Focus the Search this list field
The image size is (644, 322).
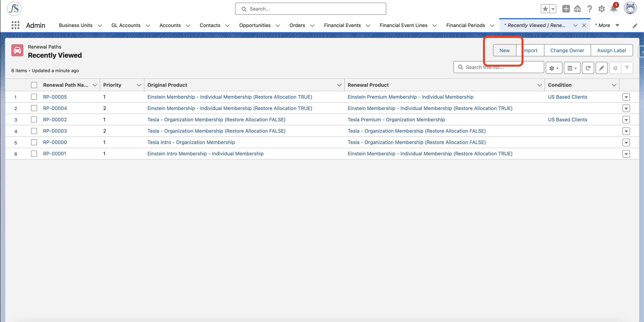[x=499, y=67]
